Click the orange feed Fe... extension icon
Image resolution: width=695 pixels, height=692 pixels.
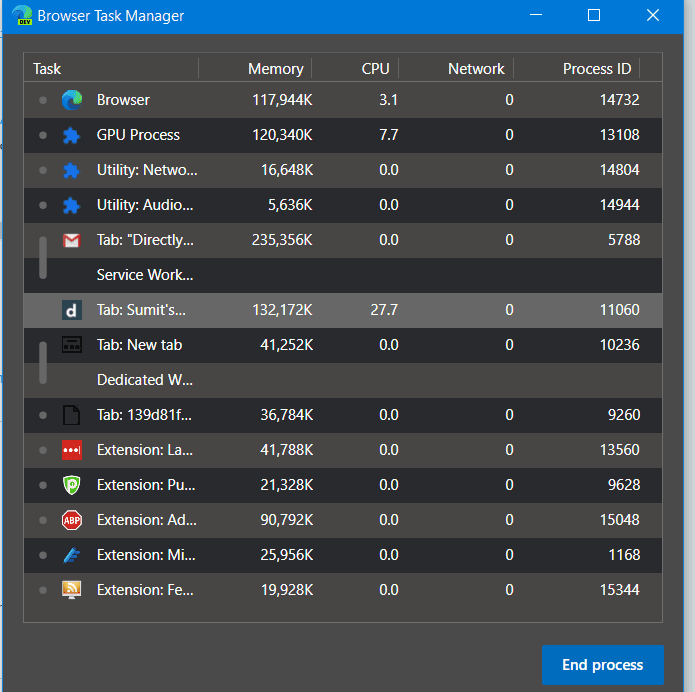(71, 590)
